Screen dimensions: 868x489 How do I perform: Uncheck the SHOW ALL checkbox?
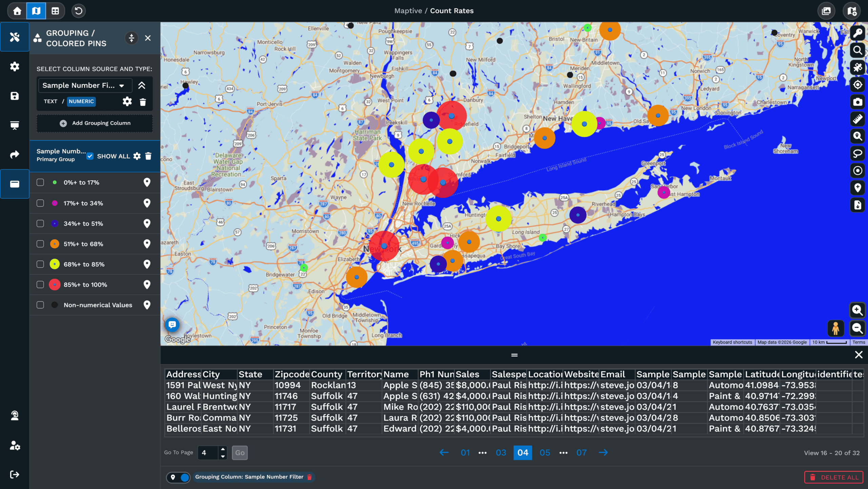click(x=90, y=156)
